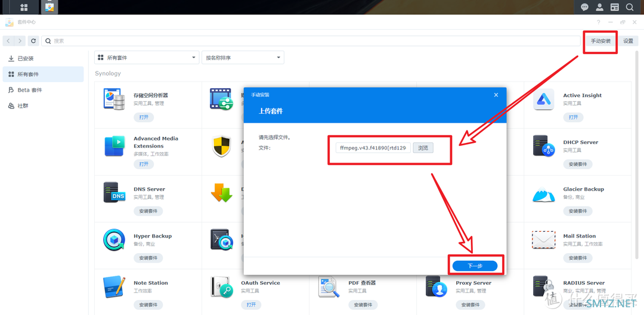This screenshot has width=644, height=315.
Task: Go forward with the right arrow button
Action: 20,41
